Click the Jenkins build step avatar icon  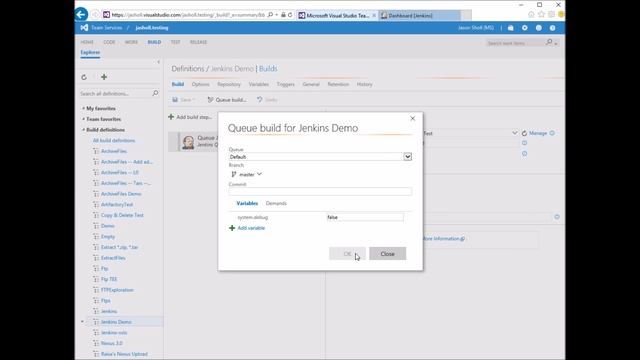(188, 142)
